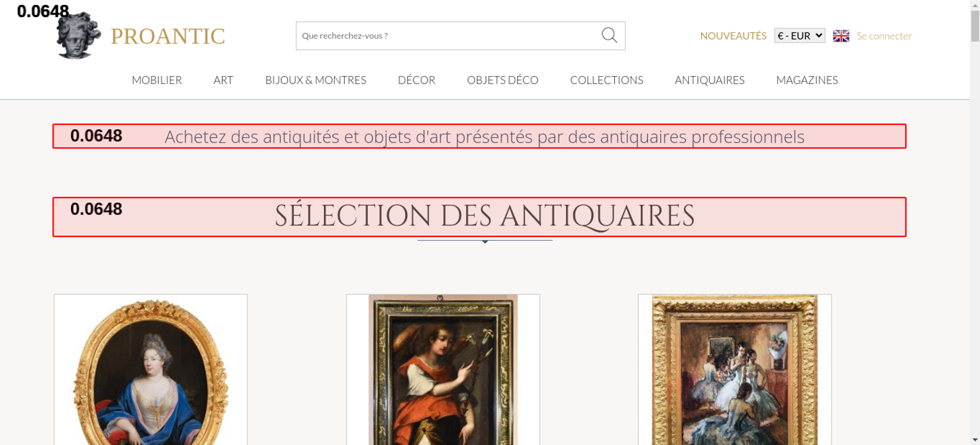This screenshot has height=445, width=980.
Task: Click the magnifying glass search icon
Action: [x=609, y=35]
